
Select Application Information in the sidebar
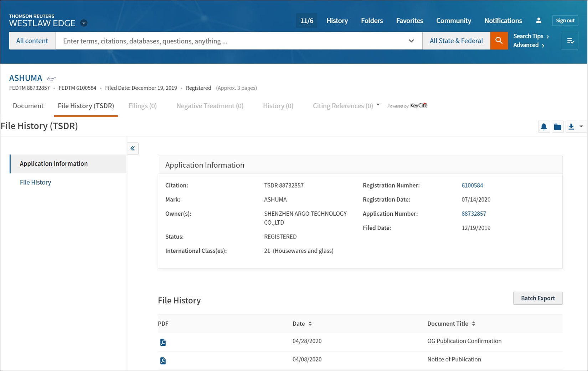68,164
